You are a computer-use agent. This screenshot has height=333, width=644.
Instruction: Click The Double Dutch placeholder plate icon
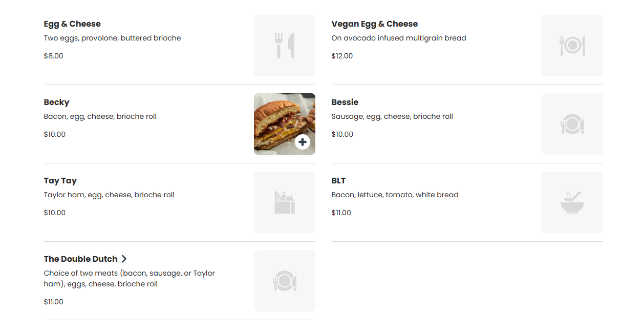point(285,281)
